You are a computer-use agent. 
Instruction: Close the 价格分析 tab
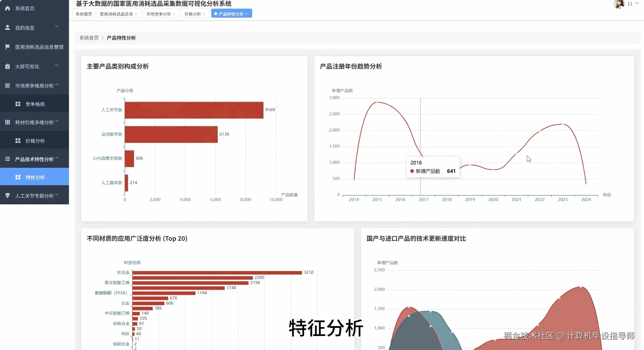(204, 14)
